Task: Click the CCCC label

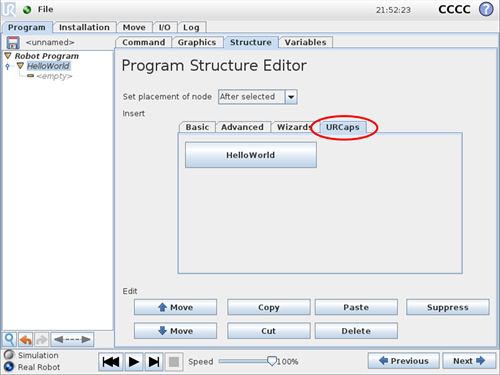Action: [x=454, y=9]
